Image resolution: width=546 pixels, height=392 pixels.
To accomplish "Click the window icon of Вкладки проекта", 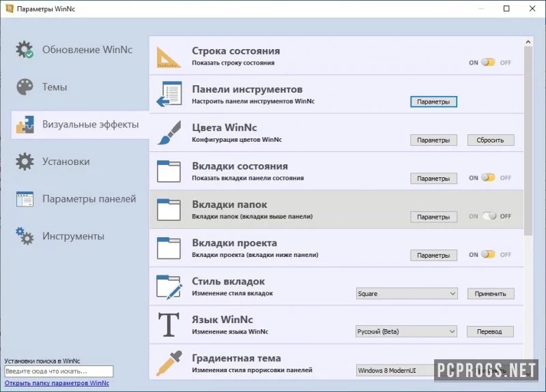I will coord(169,248).
